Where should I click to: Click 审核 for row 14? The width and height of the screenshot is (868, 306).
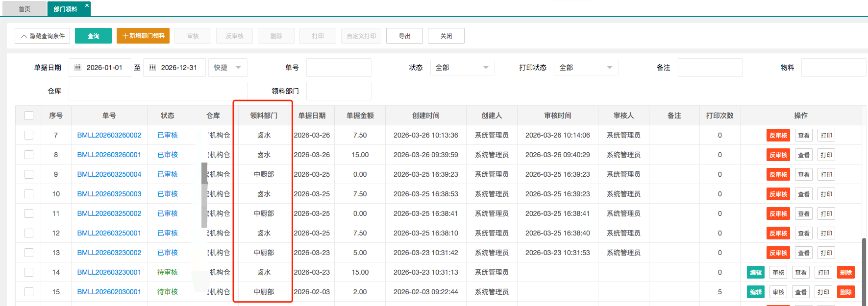[x=778, y=273]
